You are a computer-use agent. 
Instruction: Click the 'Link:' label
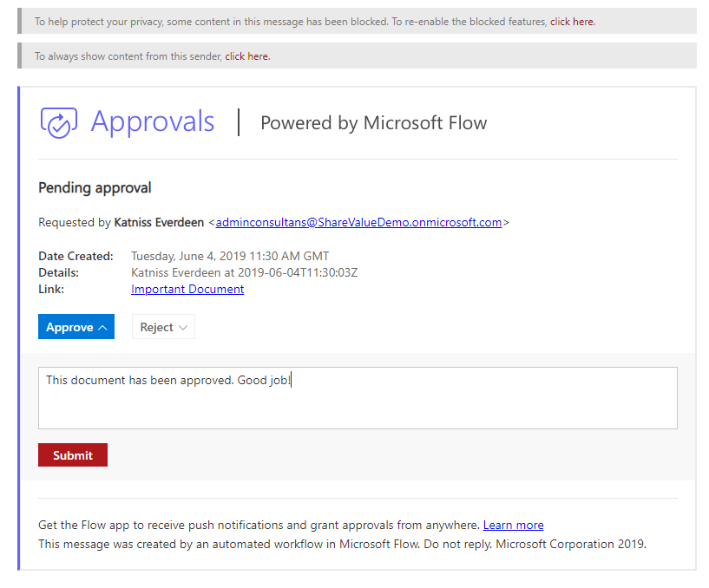click(51, 289)
